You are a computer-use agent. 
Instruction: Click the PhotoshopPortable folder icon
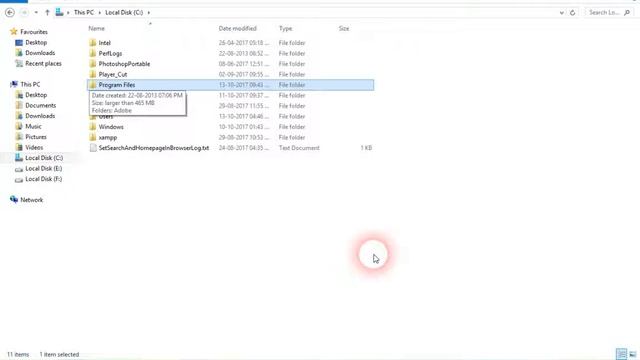(x=93, y=64)
